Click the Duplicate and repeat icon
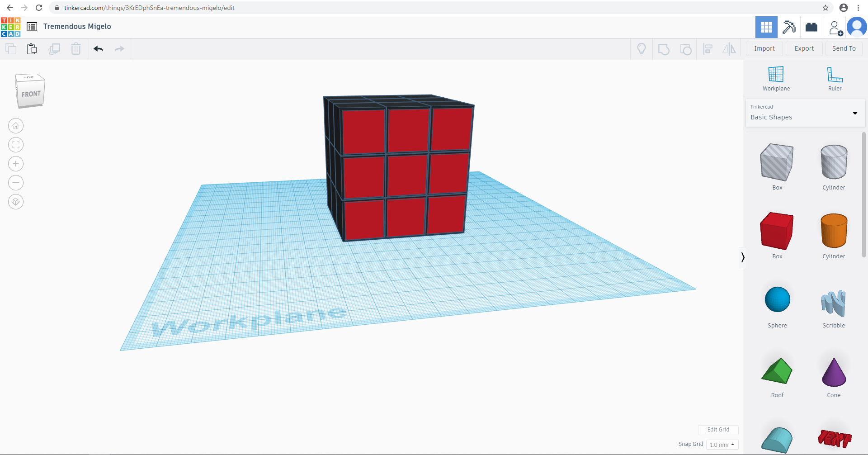Viewport: 868px width, 455px height. [54, 49]
